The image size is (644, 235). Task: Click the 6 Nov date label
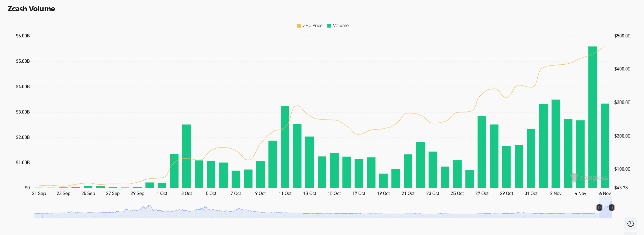605,193
